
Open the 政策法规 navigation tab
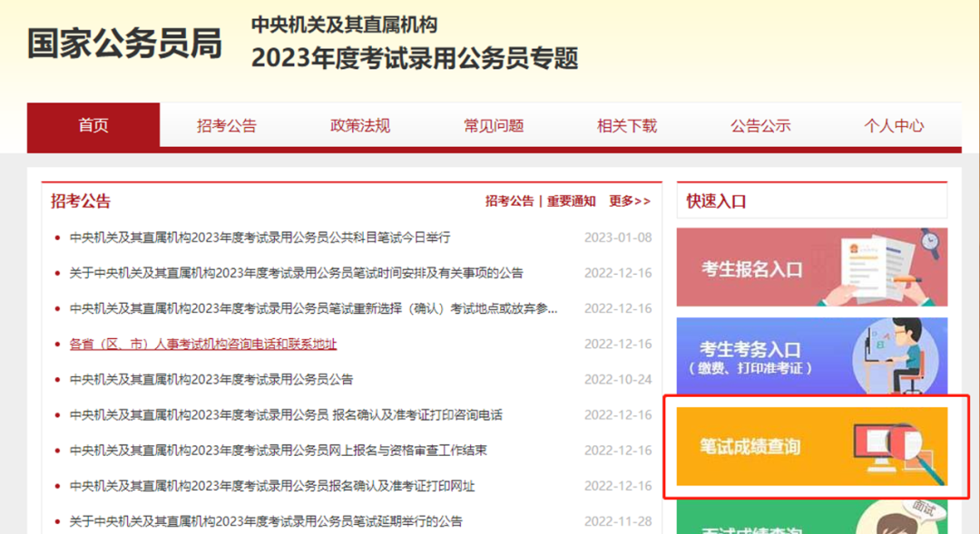click(360, 125)
